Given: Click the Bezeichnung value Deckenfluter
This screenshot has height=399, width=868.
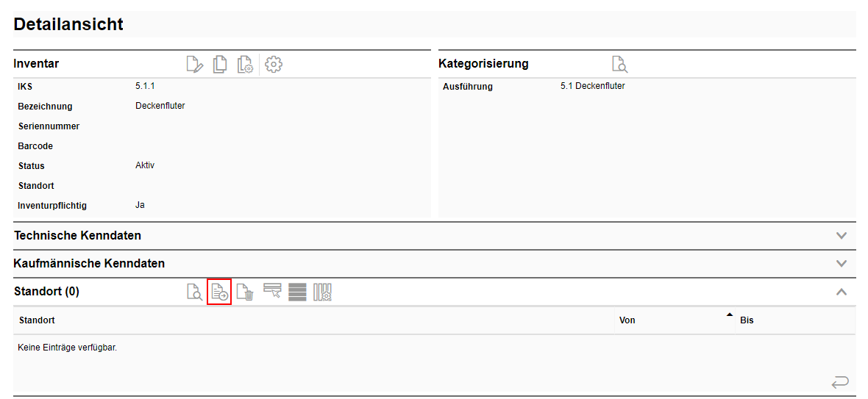Looking at the screenshot, I should pyautogui.click(x=160, y=106).
